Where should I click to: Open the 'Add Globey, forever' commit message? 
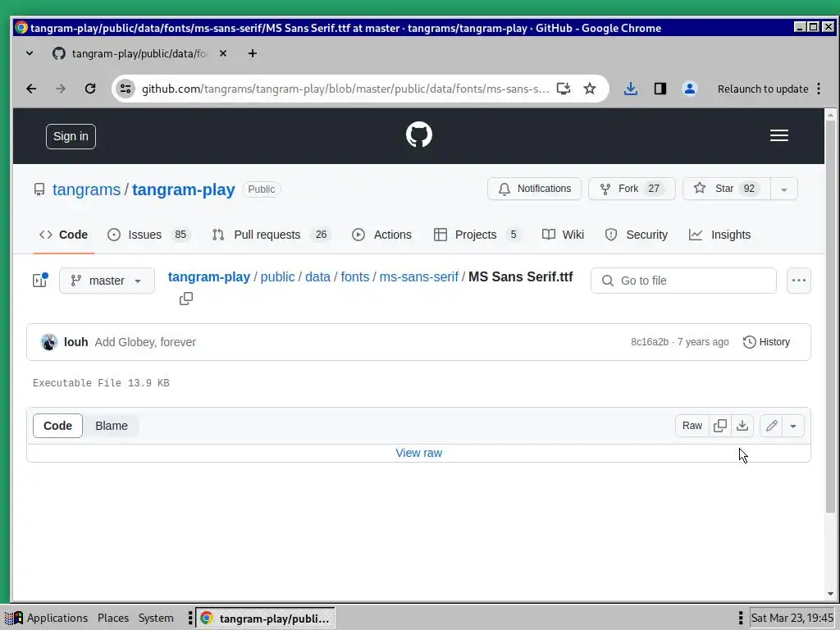coord(145,342)
